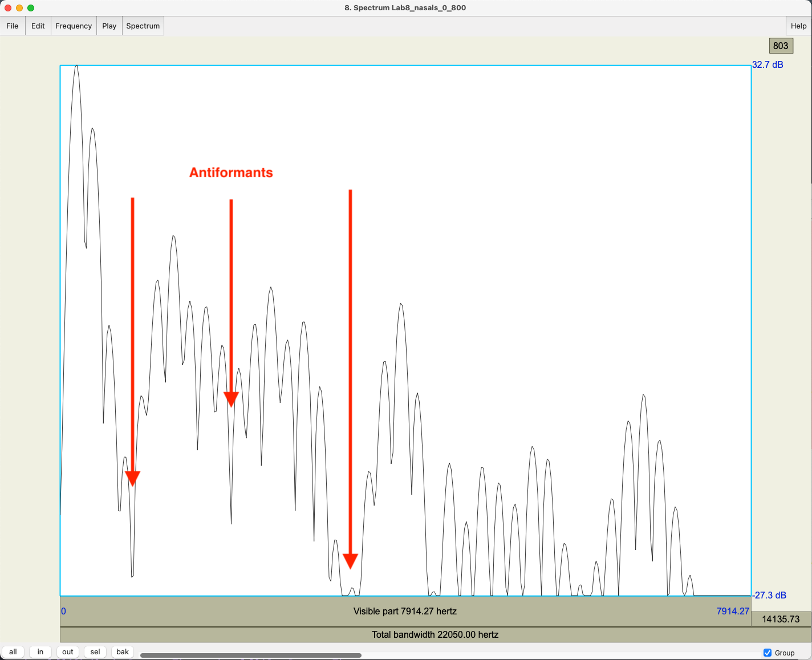This screenshot has height=660, width=812.
Task: Zoom out with the 'out' button
Action: [x=68, y=652]
